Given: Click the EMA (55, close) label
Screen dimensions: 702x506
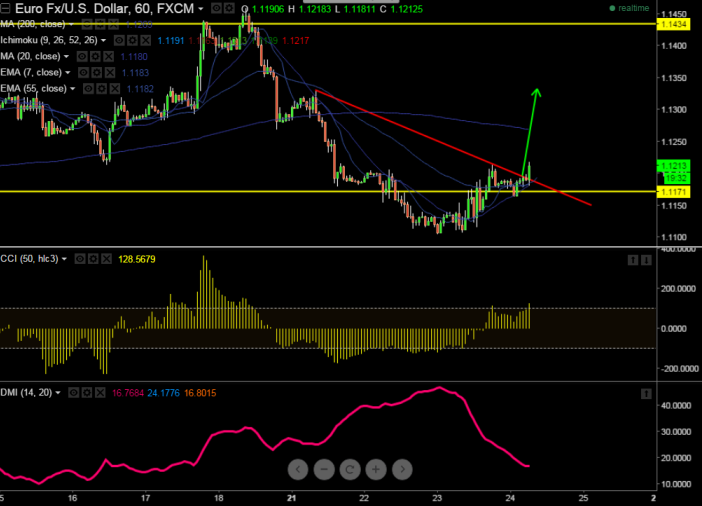Looking at the screenshot, I should pyautogui.click(x=34, y=89).
